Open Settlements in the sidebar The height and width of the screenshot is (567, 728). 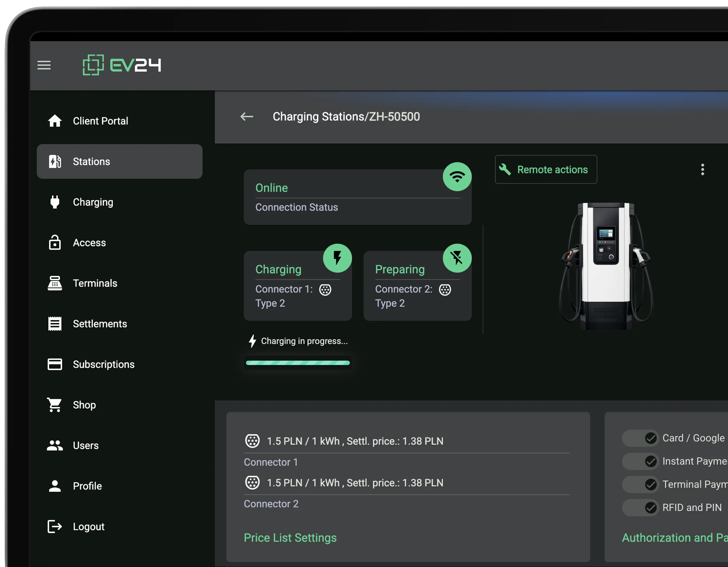point(119,324)
